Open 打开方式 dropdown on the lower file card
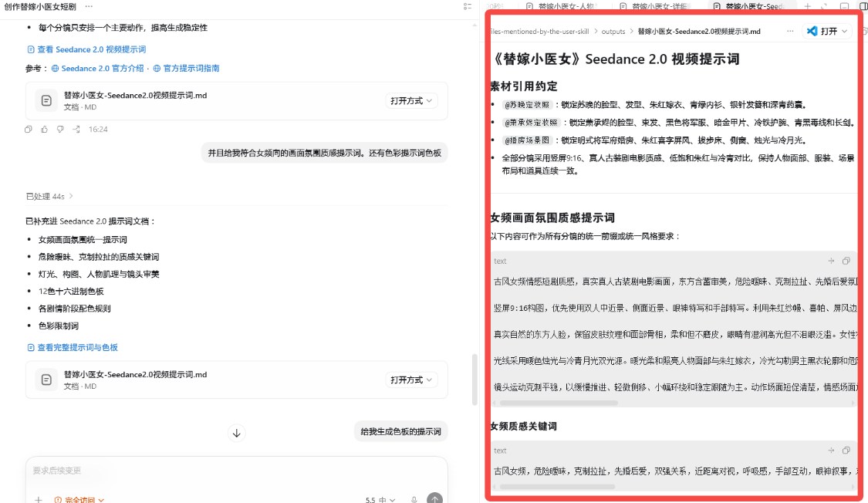The height and width of the screenshot is (503, 868). pos(410,380)
